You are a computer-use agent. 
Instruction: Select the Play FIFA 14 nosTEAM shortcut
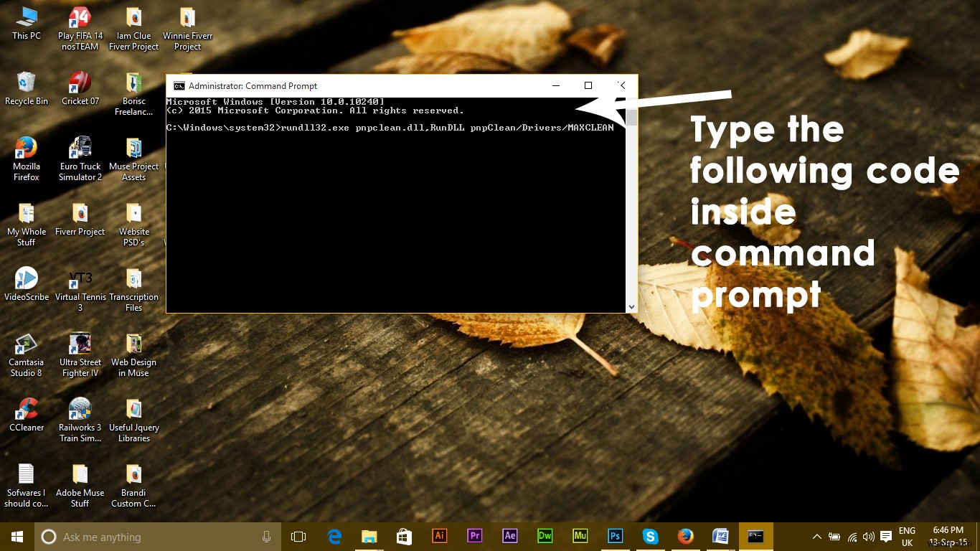(x=80, y=29)
